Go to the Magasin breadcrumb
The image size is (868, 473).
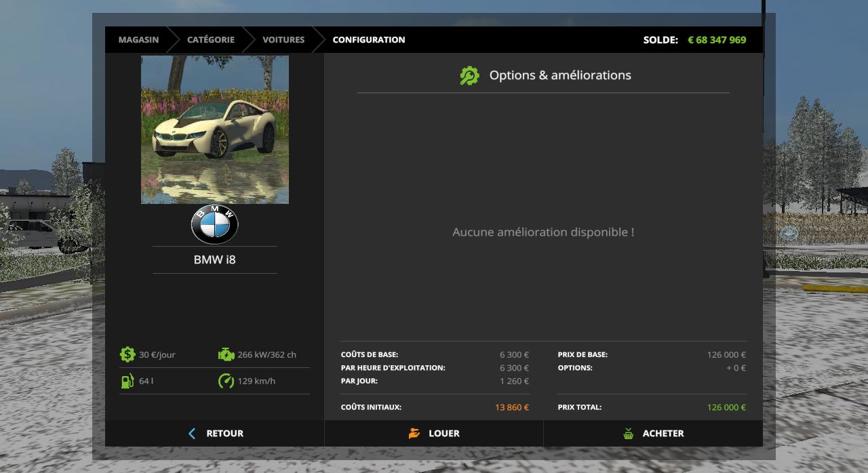138,40
